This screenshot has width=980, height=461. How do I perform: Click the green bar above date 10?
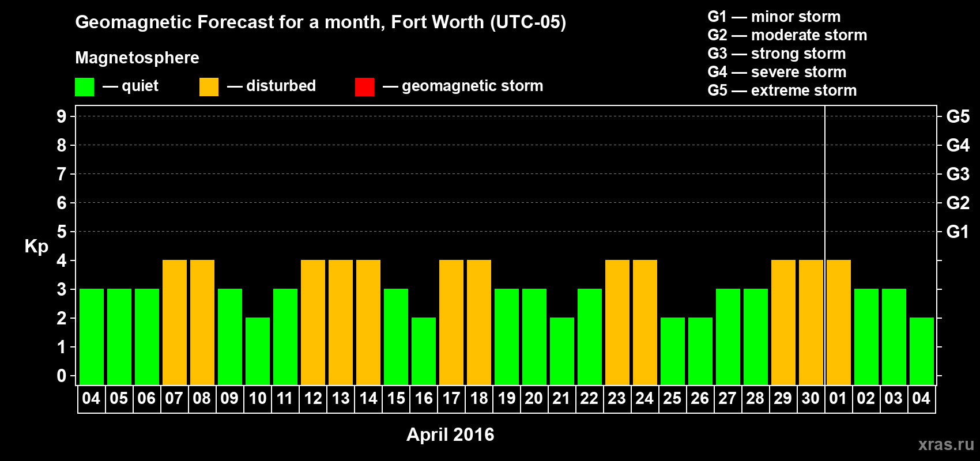(x=258, y=351)
